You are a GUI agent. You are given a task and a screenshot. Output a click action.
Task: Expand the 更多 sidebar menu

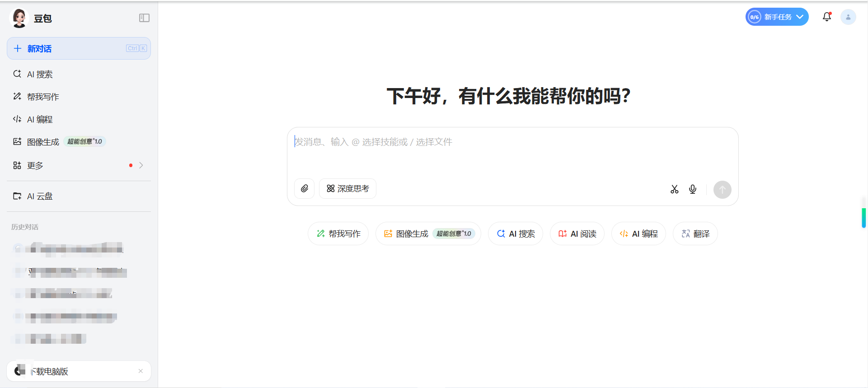click(x=79, y=165)
